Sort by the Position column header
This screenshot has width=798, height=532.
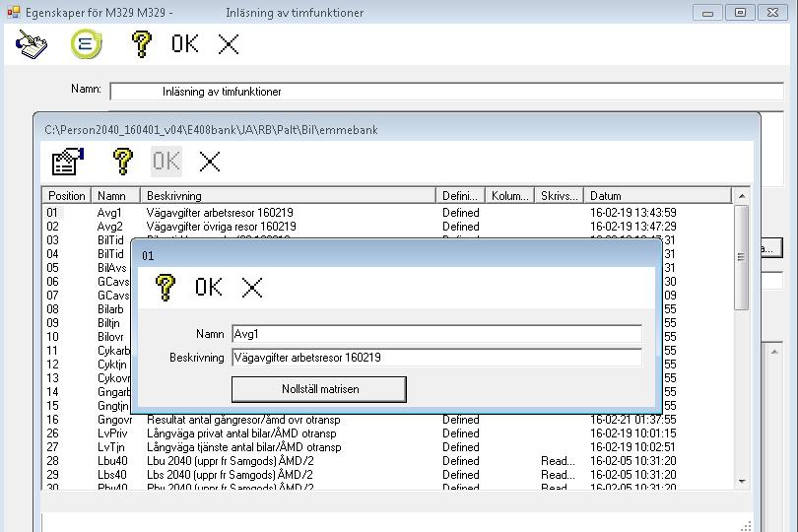point(67,196)
